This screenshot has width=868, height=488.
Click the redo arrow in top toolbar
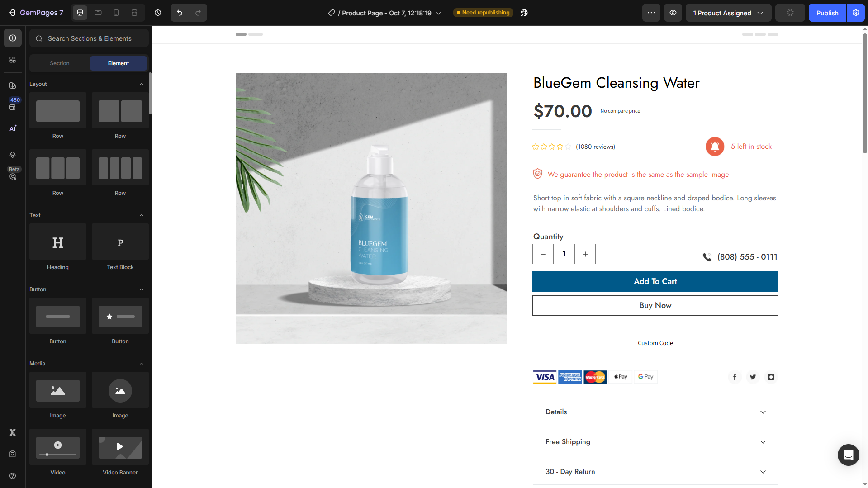tap(198, 13)
